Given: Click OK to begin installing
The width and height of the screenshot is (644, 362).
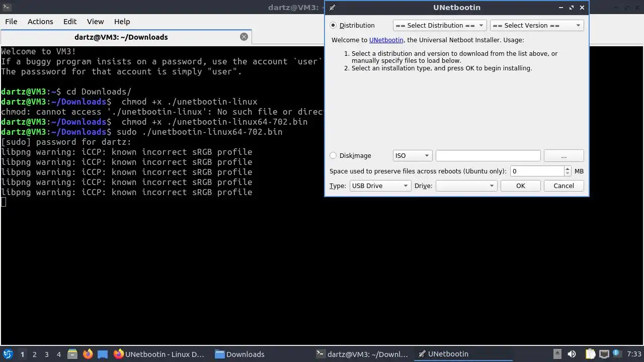Looking at the screenshot, I should click(520, 186).
